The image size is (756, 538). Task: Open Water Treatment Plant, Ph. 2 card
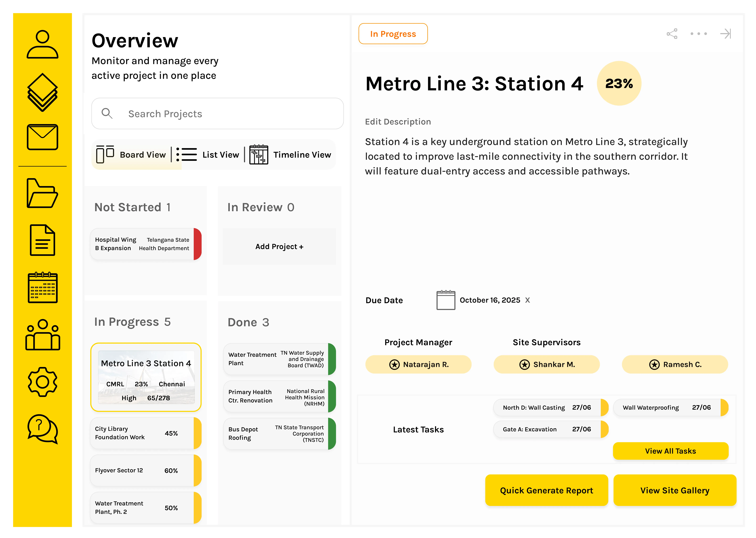click(146, 508)
